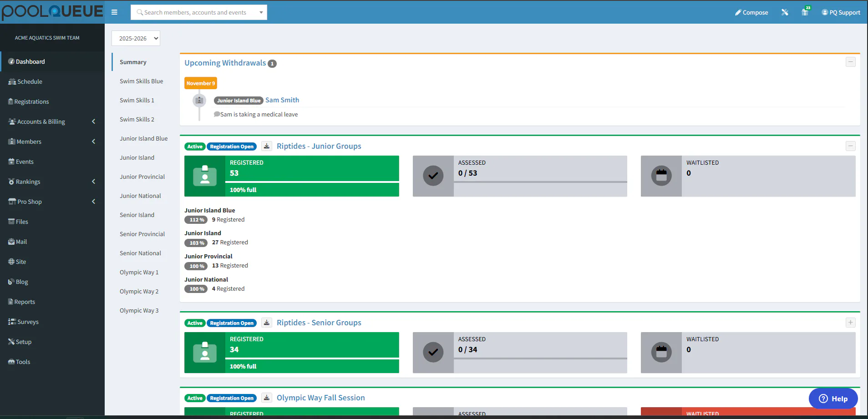Viewport: 868px width, 419px height.
Task: Open Sam Smith's member link
Action: 282,100
